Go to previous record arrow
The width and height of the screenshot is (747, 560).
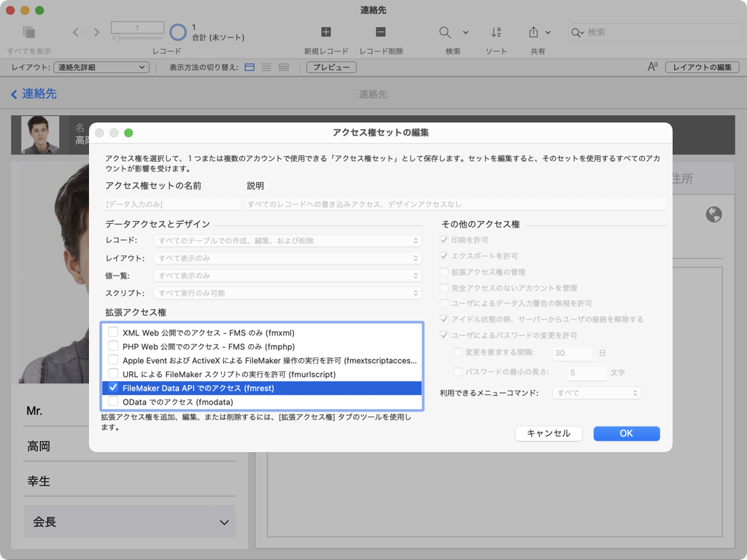pyautogui.click(x=76, y=32)
